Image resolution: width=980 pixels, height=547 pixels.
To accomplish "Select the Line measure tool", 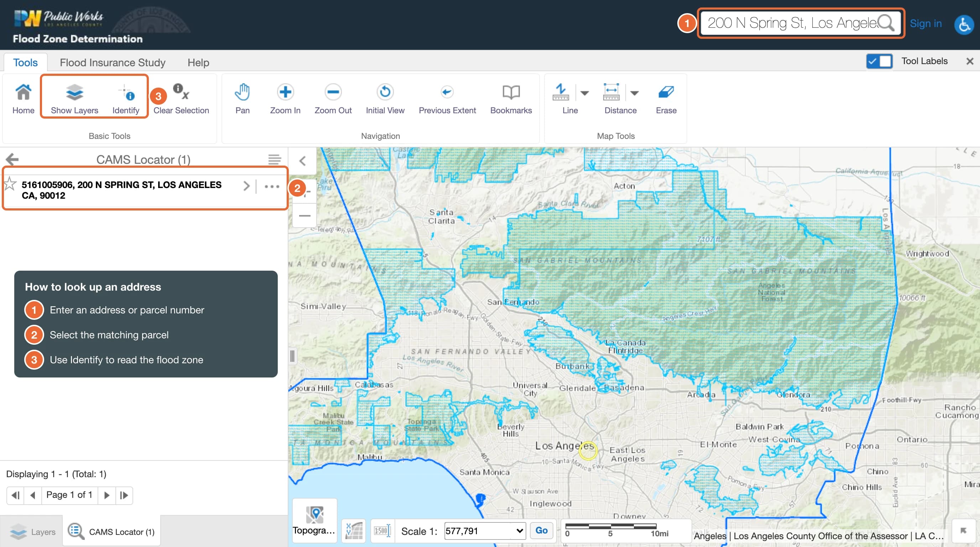I will click(561, 93).
